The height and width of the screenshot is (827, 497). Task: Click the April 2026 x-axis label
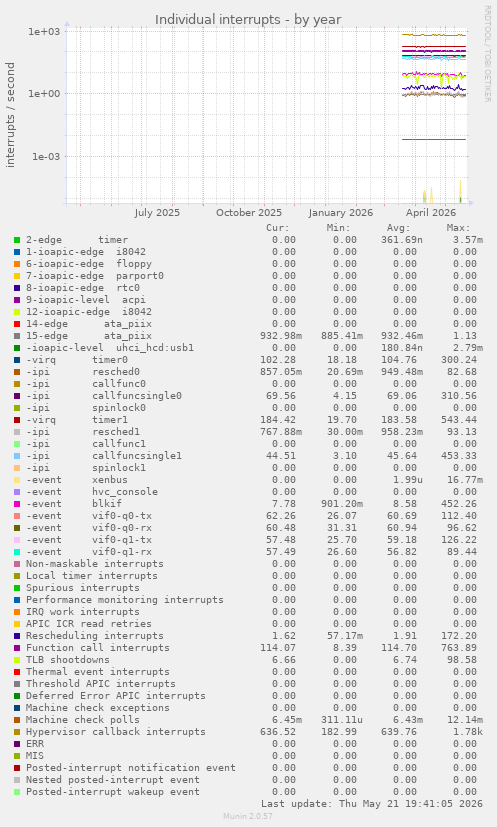[431, 213]
